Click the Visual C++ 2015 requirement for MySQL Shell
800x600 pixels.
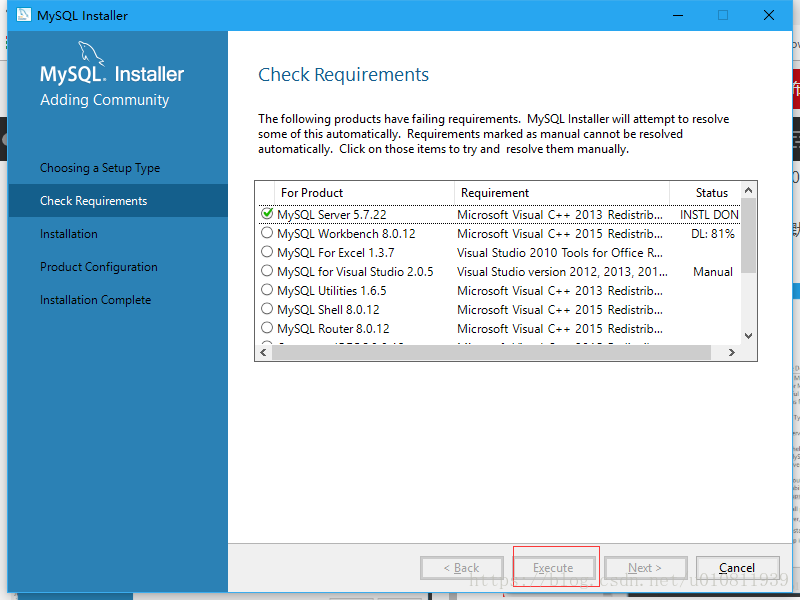560,310
